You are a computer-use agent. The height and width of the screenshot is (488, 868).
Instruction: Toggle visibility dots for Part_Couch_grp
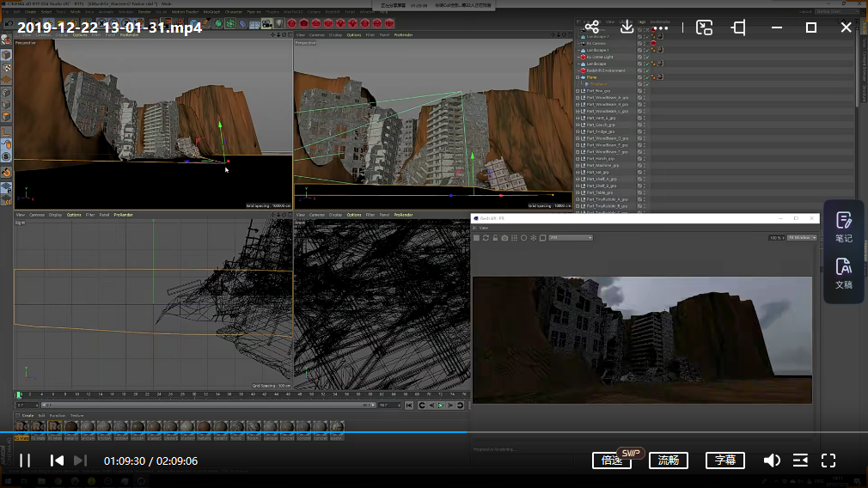(645, 125)
